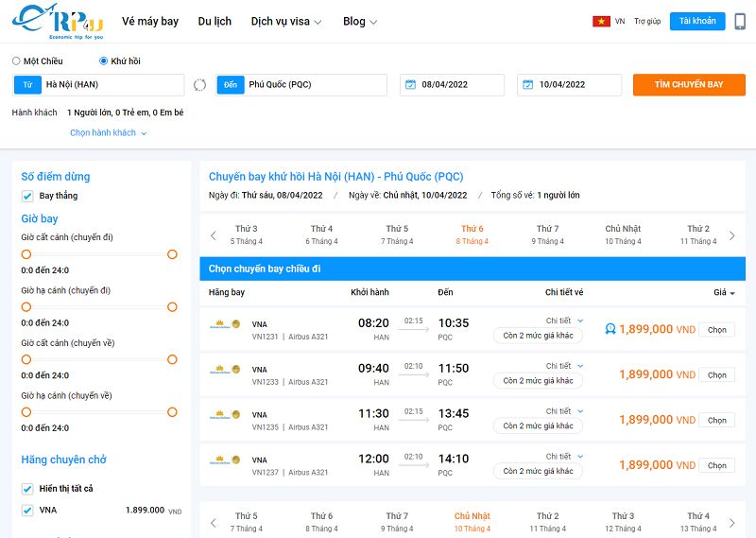Click right handle of return landing time slider
756x538 pixels.
172,412
